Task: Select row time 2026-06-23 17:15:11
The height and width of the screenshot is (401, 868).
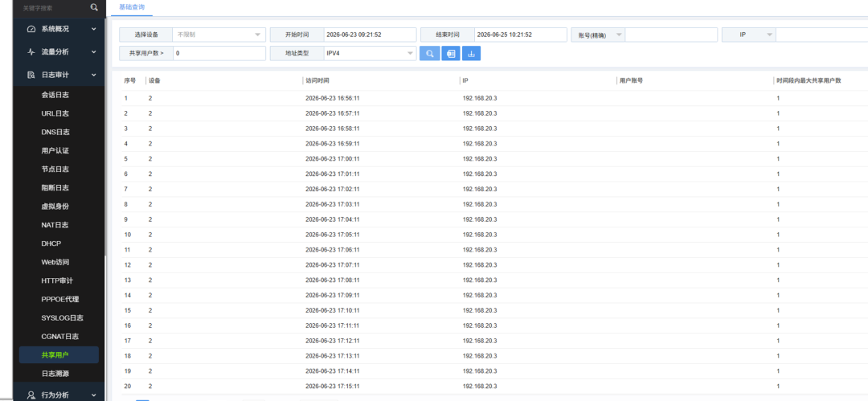Action: pos(332,386)
